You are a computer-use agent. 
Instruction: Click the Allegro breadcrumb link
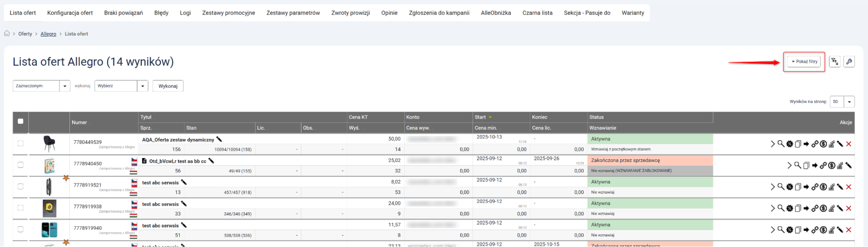[x=48, y=34]
